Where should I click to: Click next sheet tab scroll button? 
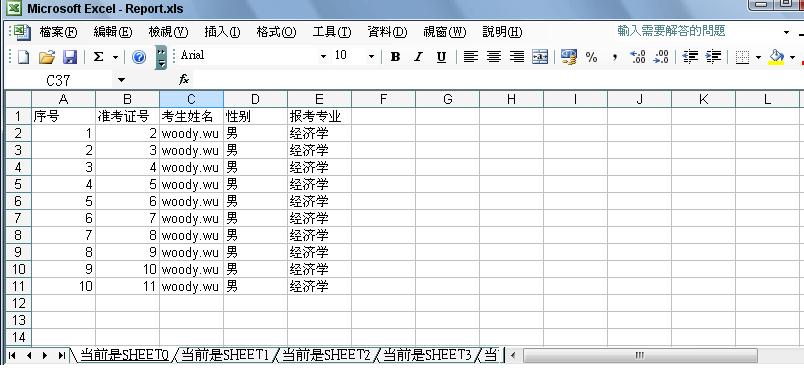point(45,355)
